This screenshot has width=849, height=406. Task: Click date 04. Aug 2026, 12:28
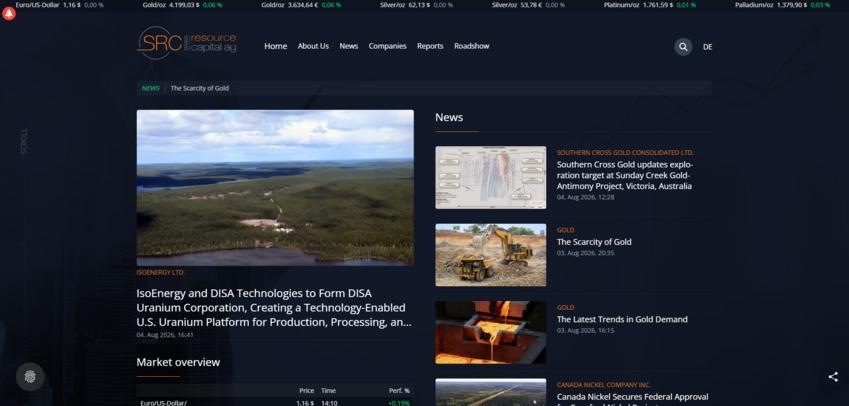[x=585, y=197]
